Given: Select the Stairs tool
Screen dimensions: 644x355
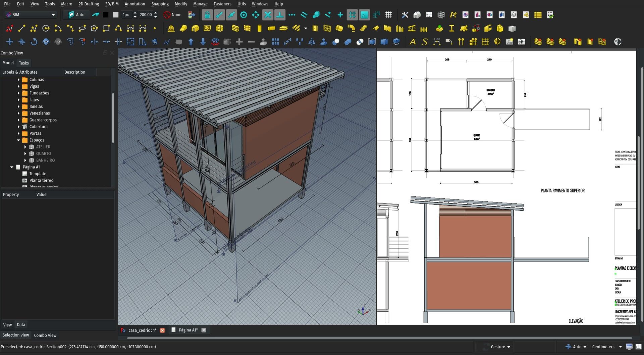Looking at the screenshot, I should pos(363,29).
